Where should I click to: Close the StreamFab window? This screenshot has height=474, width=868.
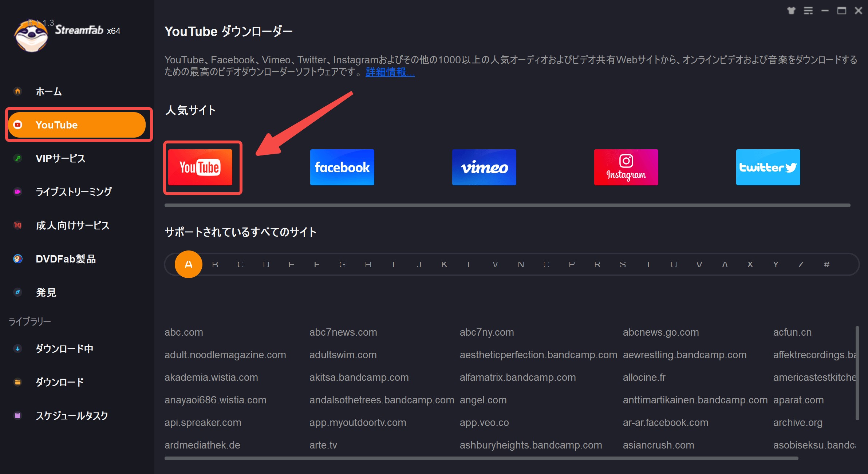point(859,11)
